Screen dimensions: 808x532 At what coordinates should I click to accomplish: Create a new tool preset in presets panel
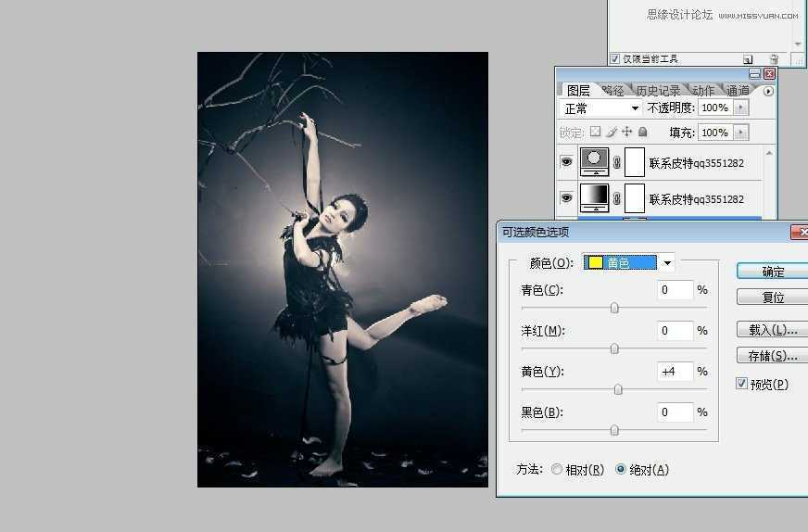(748, 59)
